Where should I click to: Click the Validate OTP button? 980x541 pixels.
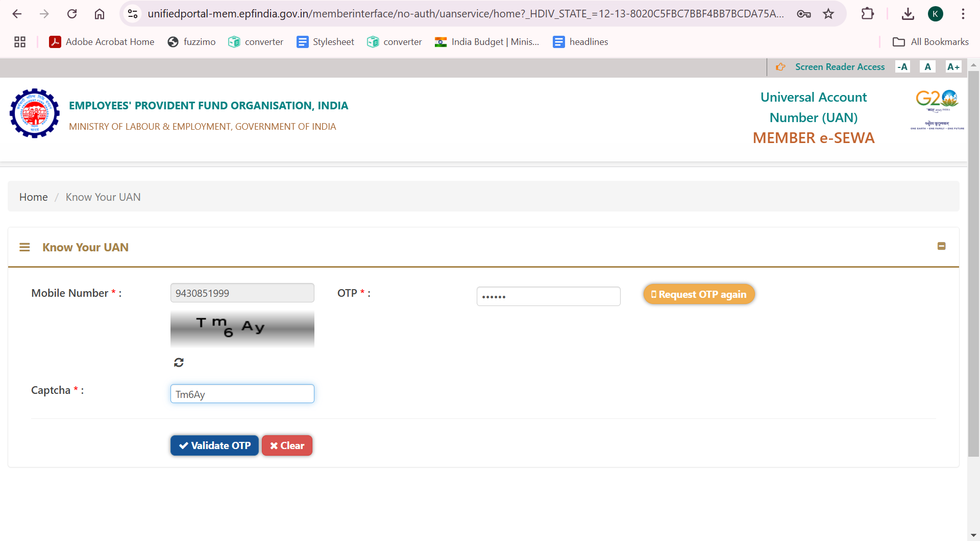pyautogui.click(x=214, y=445)
